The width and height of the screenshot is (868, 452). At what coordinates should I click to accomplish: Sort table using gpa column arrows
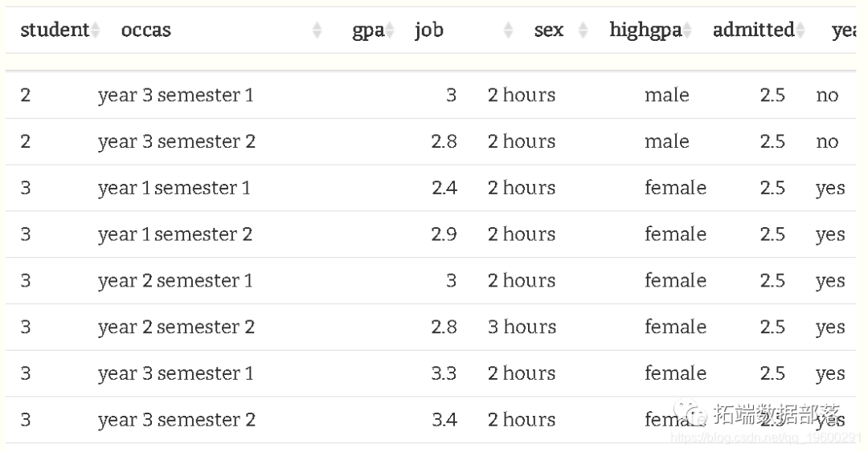390,31
